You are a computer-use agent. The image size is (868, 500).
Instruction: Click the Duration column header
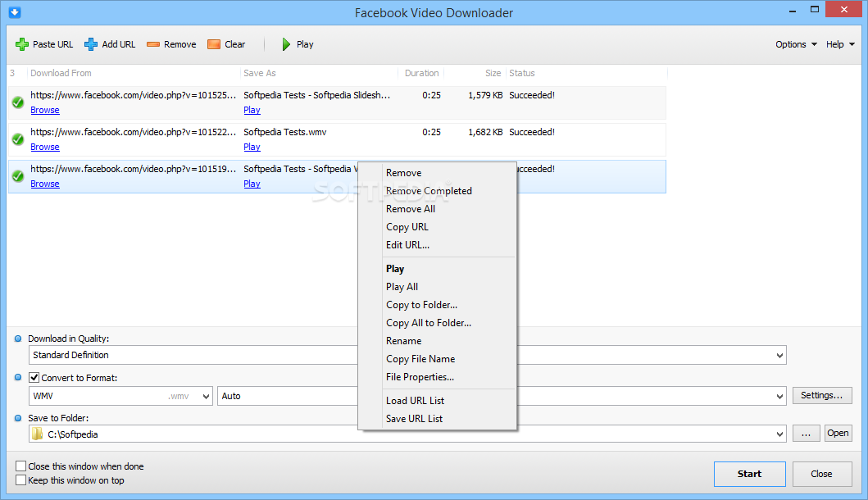(421, 73)
